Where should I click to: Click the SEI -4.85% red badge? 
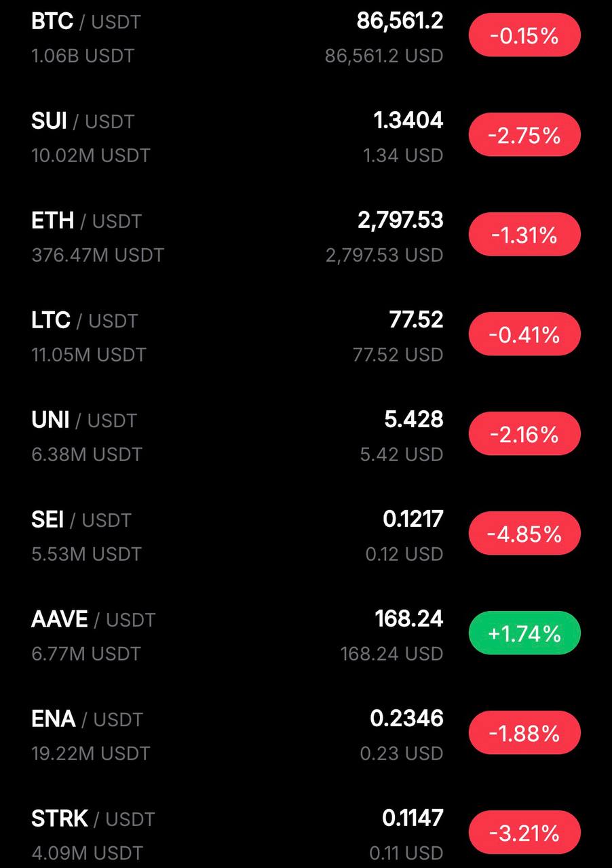tap(524, 534)
